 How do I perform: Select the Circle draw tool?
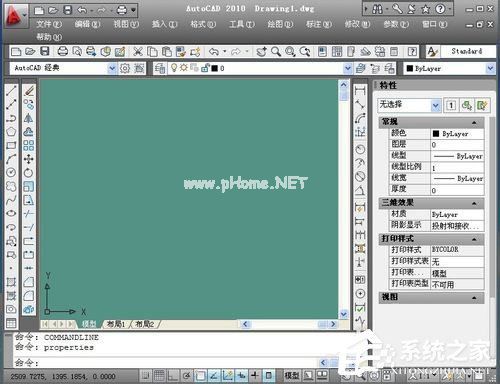(x=11, y=172)
